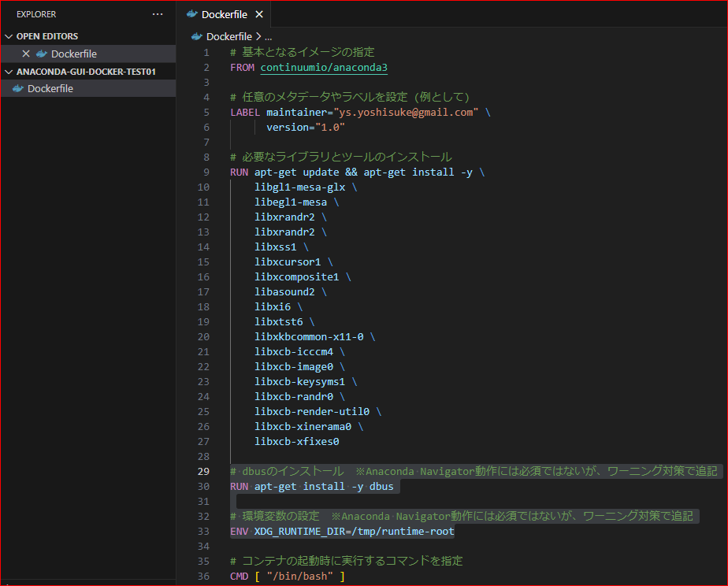Switch to the Dockerfile tab
Screen dimensions: 728x586
tap(224, 14)
